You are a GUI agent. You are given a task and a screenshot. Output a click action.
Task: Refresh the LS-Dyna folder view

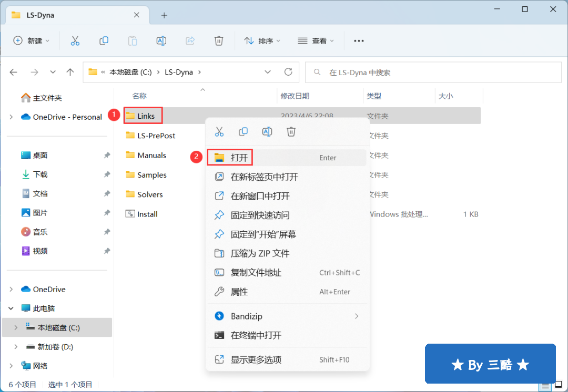point(288,72)
